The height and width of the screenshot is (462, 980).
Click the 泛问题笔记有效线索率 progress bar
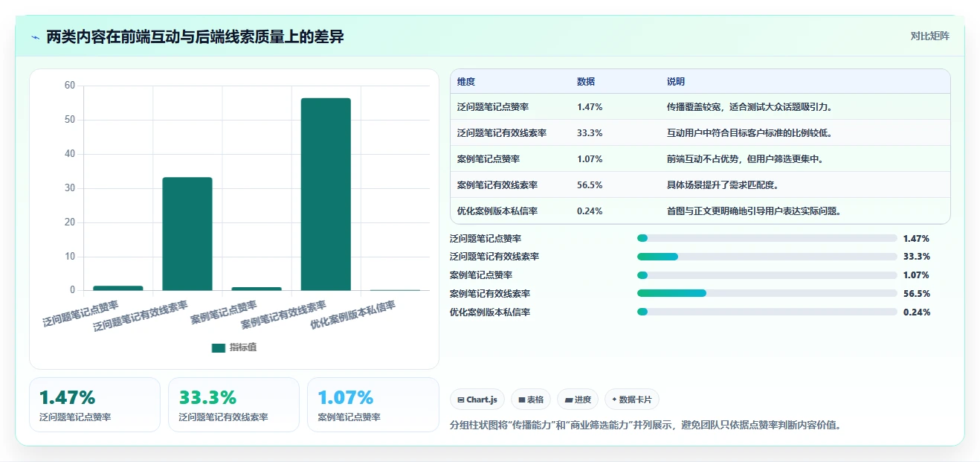pyautogui.click(x=767, y=257)
